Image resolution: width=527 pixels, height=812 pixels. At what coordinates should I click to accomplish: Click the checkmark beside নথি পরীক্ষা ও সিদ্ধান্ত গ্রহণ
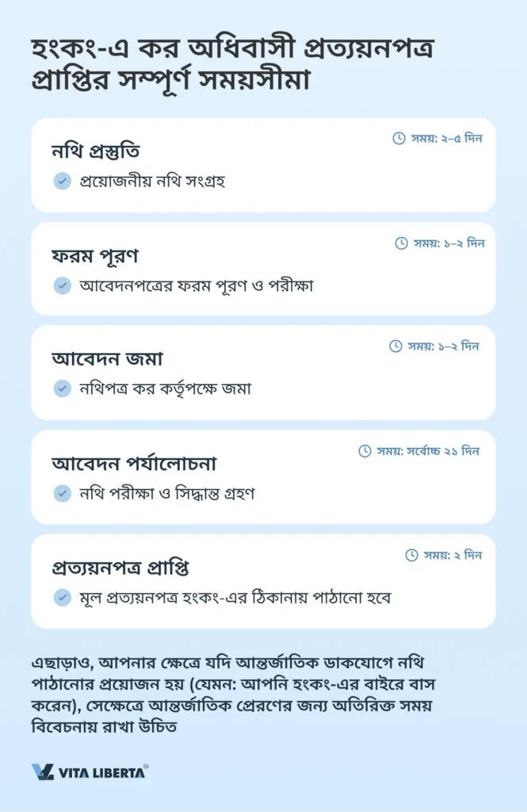coord(62,493)
